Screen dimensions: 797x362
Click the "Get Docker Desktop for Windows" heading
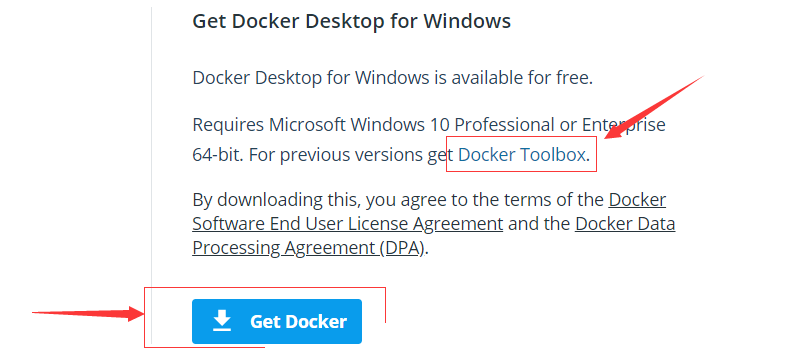352,21
